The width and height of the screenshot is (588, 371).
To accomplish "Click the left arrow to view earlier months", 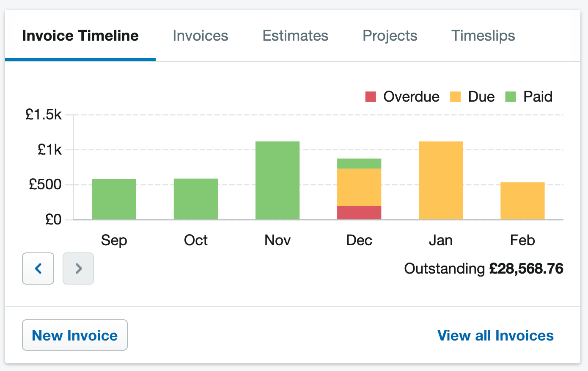I will click(38, 269).
